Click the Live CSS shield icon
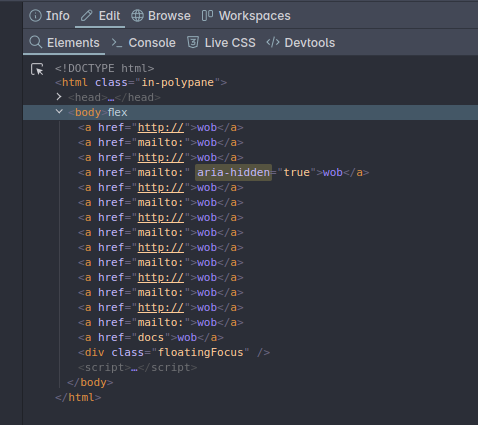The height and width of the screenshot is (425, 478). (x=193, y=42)
